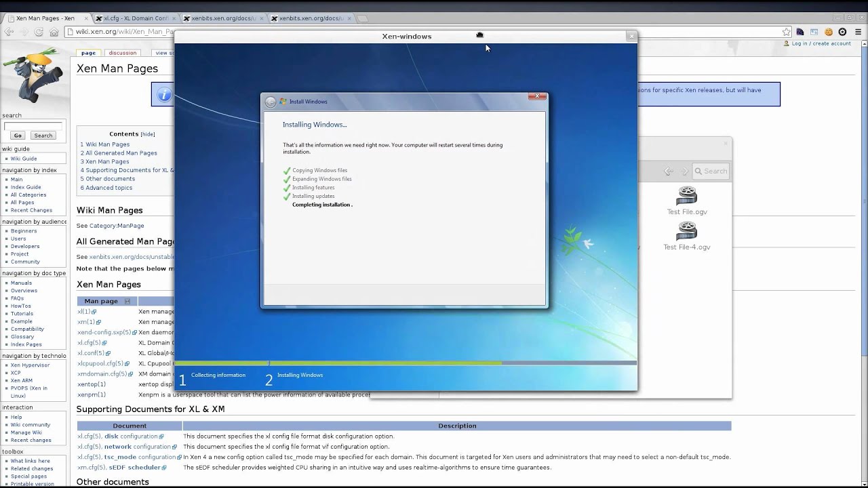868x488 pixels.
Task: Go to browser home page icon
Action: point(54,32)
